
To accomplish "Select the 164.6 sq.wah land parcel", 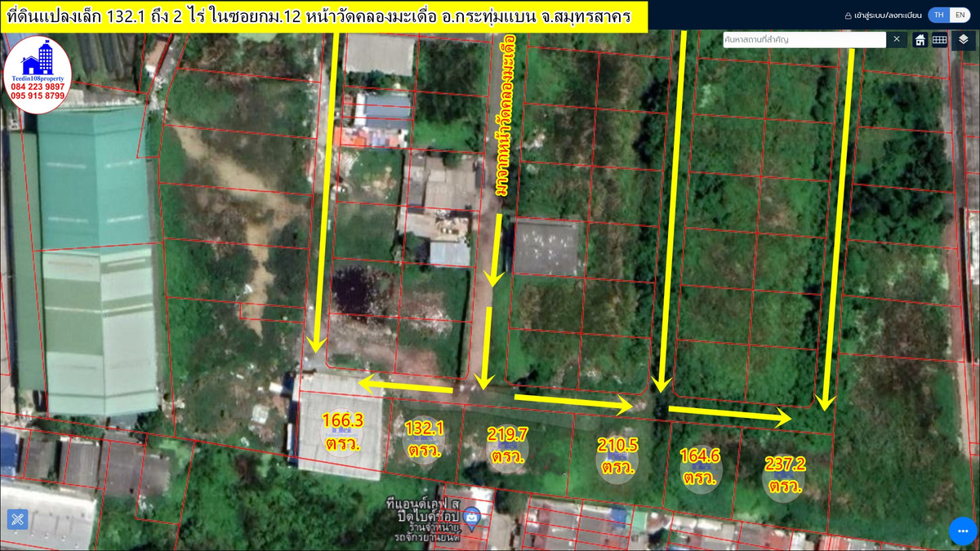I will coord(699,466).
